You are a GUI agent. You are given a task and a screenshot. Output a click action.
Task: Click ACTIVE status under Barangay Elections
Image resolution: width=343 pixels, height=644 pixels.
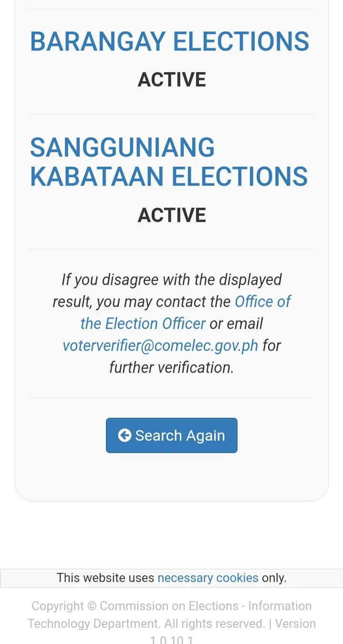coord(172,80)
